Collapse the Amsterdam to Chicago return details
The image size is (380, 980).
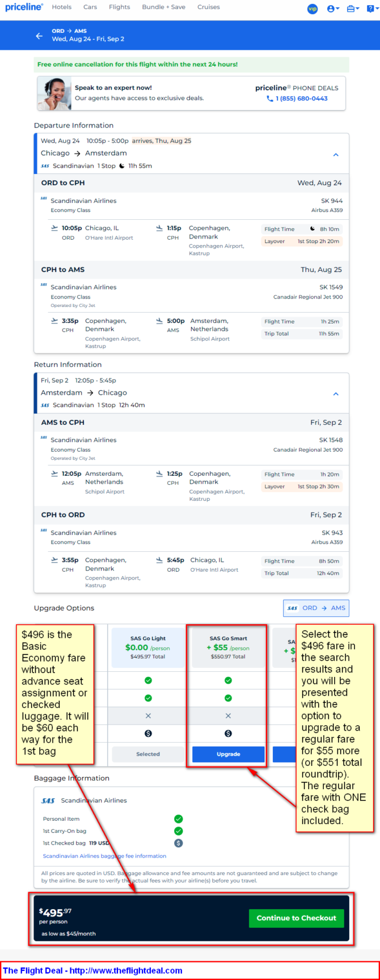pos(336,394)
